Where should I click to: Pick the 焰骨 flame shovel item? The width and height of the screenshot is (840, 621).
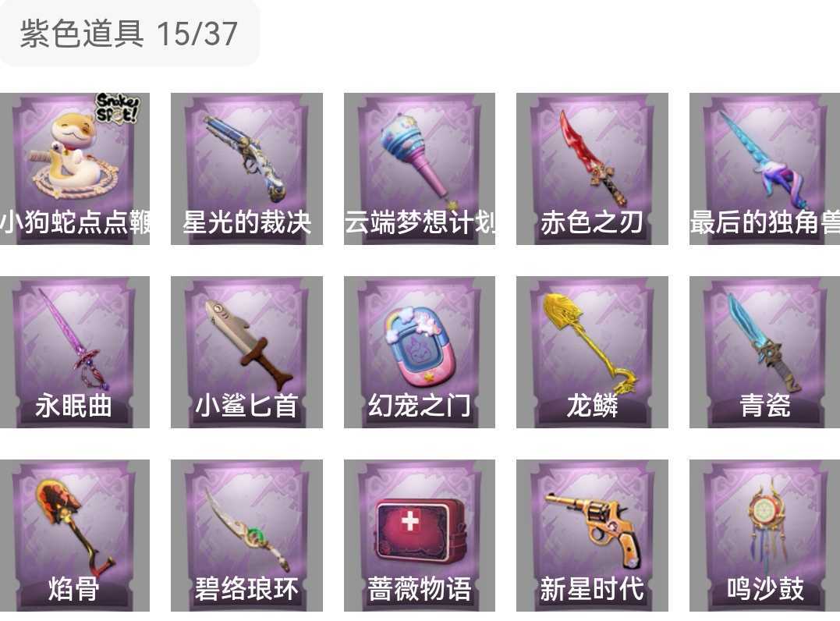(74, 535)
